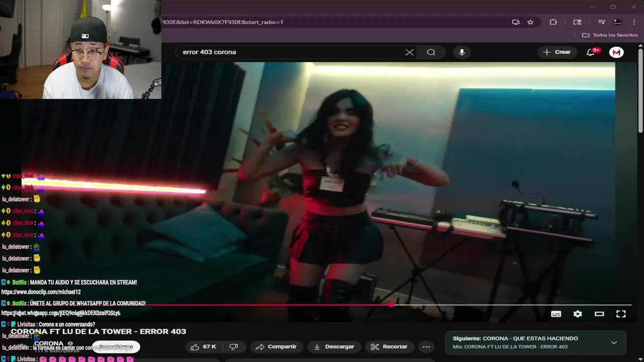Open the more actions three-dot button
Screen dimensions: 644x362
pyautogui.click(x=426, y=347)
